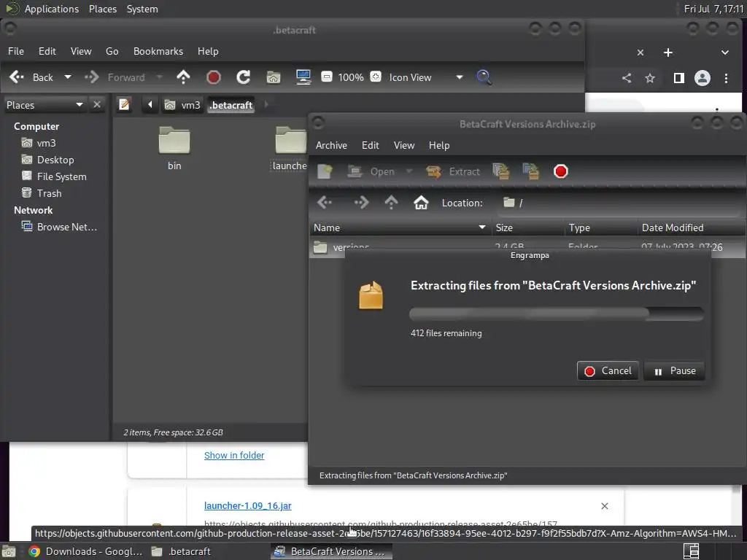Add files to archive icon
The image size is (747, 560).
coord(500,171)
